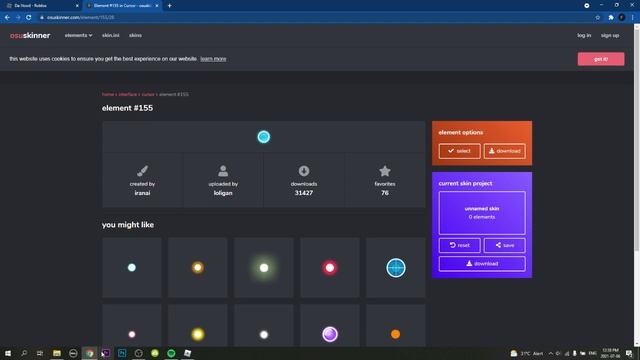Click the Chrome taskbar icon
The image size is (640, 360).
click(x=89, y=353)
